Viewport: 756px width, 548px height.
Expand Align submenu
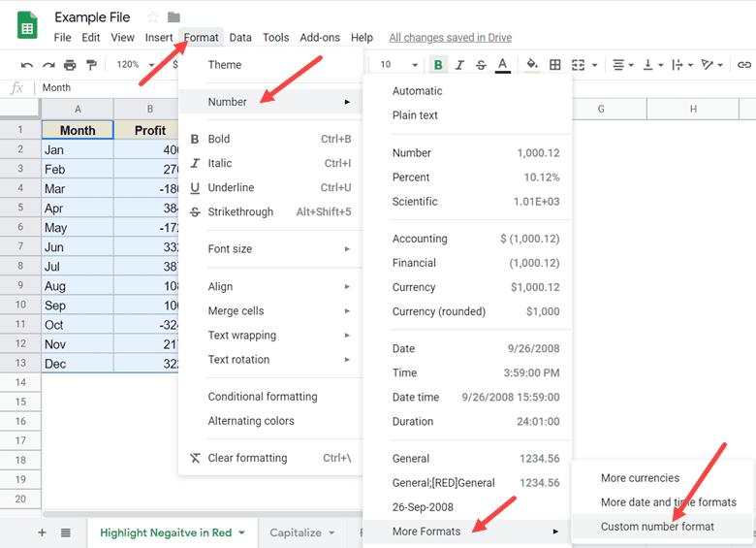click(270, 286)
